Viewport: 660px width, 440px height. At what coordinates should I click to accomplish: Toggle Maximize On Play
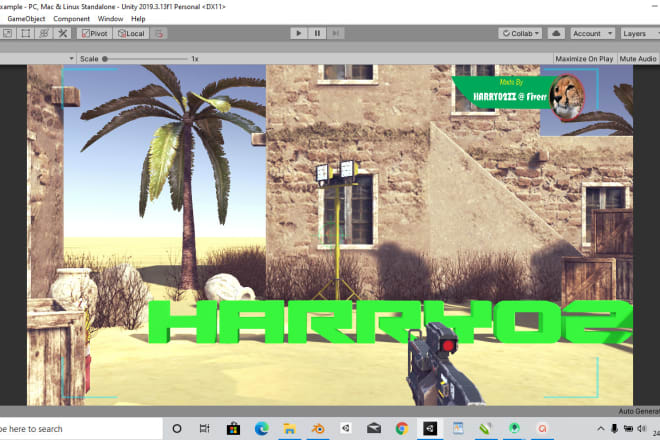click(584, 59)
